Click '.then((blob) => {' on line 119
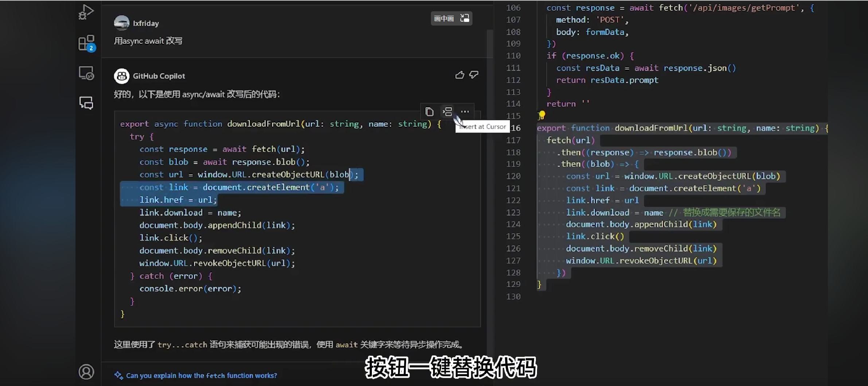Viewport: 868px width, 386px height. pos(598,164)
